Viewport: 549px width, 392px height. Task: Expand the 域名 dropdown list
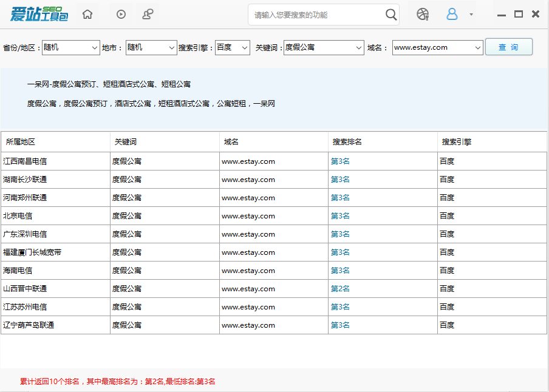tap(477, 47)
